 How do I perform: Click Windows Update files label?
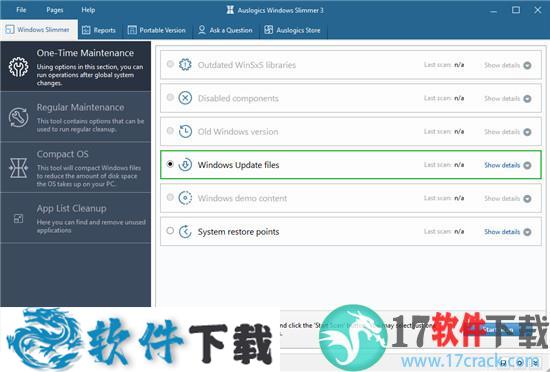point(239,165)
